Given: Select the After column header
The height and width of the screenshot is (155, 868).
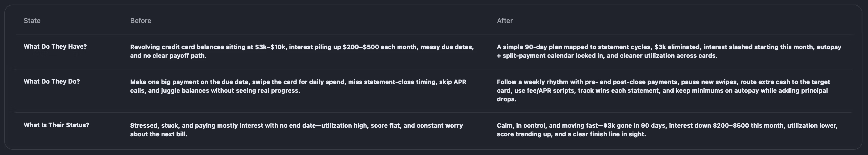Looking at the screenshot, I should click(505, 21).
